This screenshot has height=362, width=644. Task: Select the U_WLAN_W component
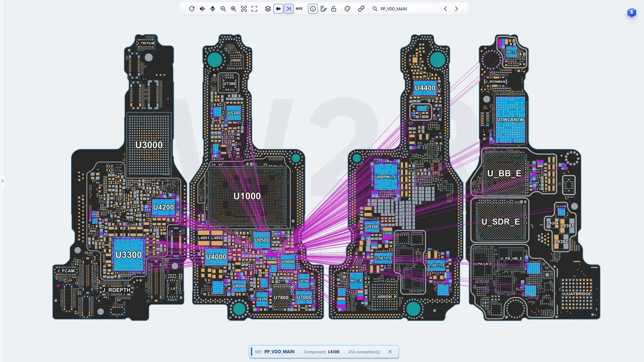pos(510,119)
